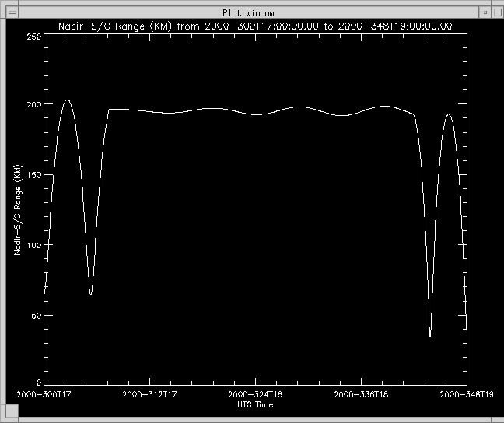The width and height of the screenshot is (504, 423).
Task: Click the minimize button of Plot Window
Action: tap(484, 12)
